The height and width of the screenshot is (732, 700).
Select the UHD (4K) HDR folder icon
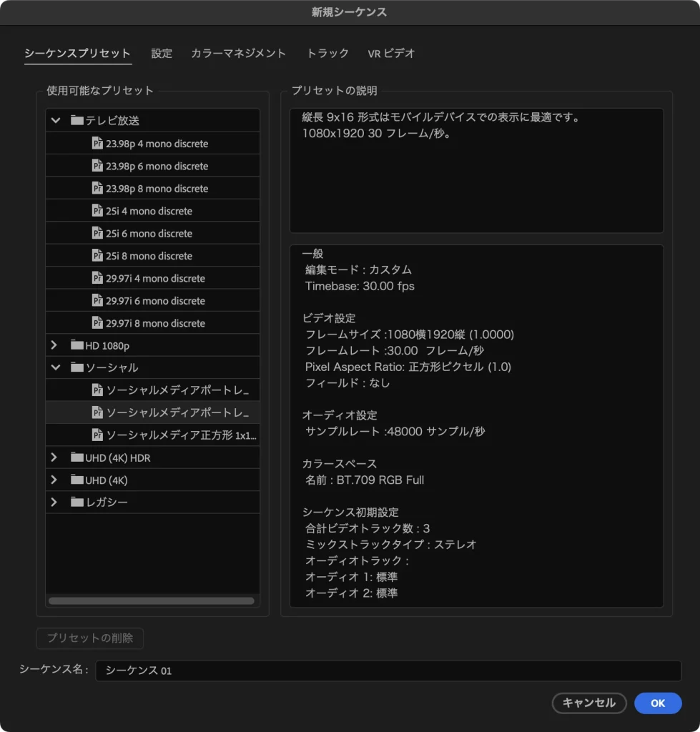(77, 457)
